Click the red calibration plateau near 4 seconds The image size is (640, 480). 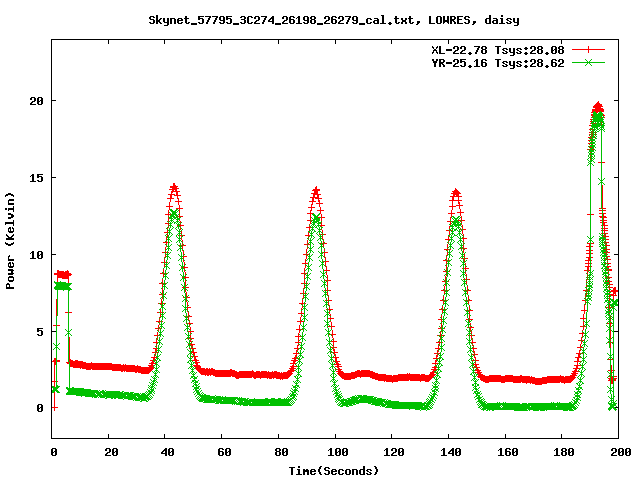(x=63, y=274)
